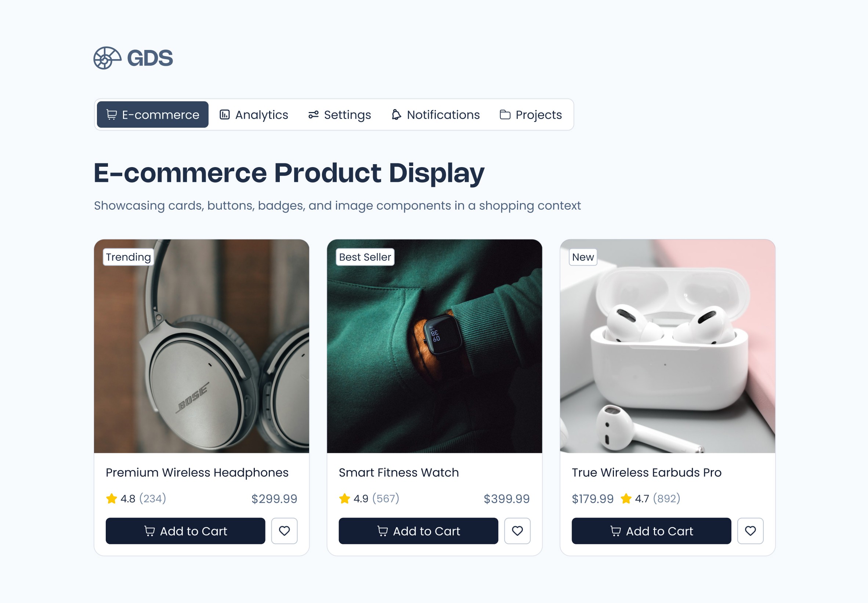Add Smart Fitness Watch to cart

click(x=419, y=531)
